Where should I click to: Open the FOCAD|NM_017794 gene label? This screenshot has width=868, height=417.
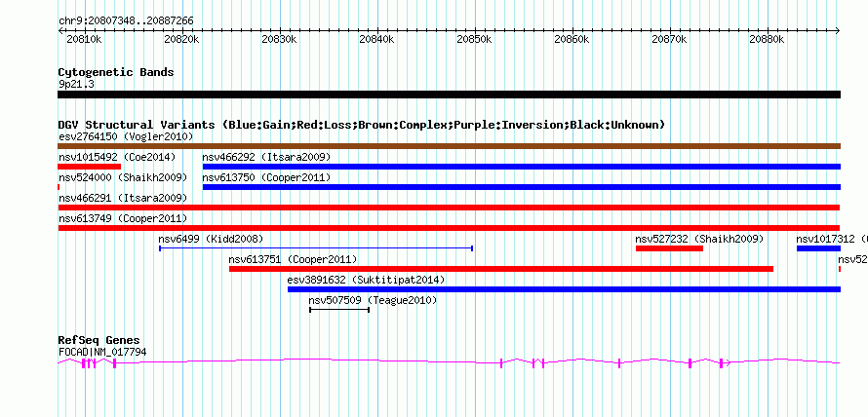pyautogui.click(x=102, y=353)
